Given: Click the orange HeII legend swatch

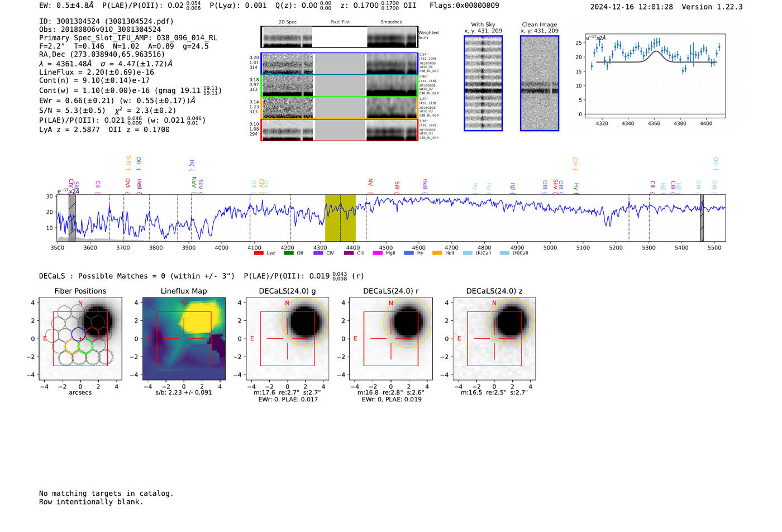Looking at the screenshot, I should (x=437, y=253).
